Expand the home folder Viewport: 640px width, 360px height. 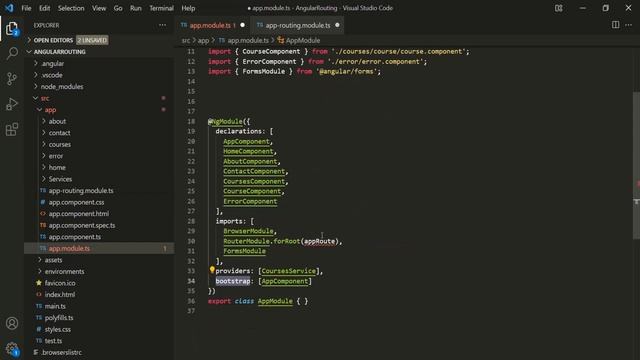point(57,167)
